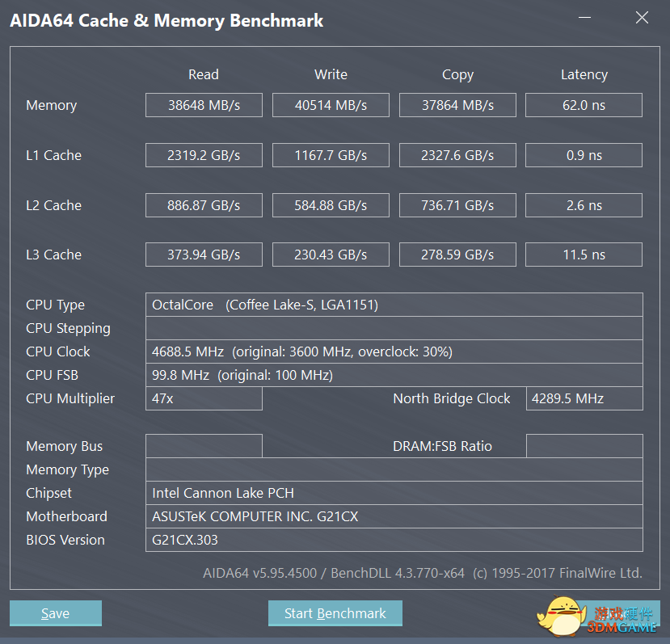Image resolution: width=670 pixels, height=644 pixels.
Task: Click L2 Cache copy 736.71 GB/s field
Action: 457,205
